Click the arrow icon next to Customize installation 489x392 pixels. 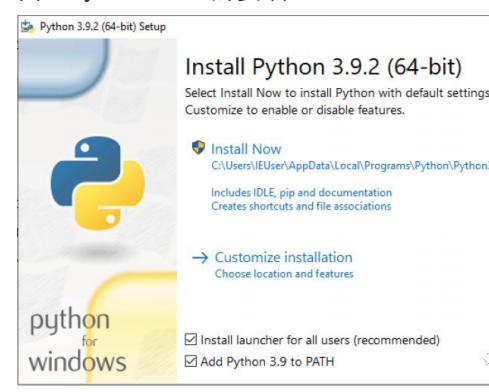point(200,258)
